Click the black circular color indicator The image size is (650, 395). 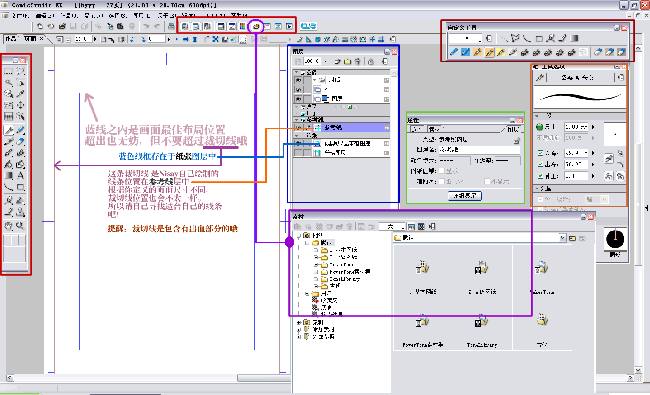coord(615,239)
